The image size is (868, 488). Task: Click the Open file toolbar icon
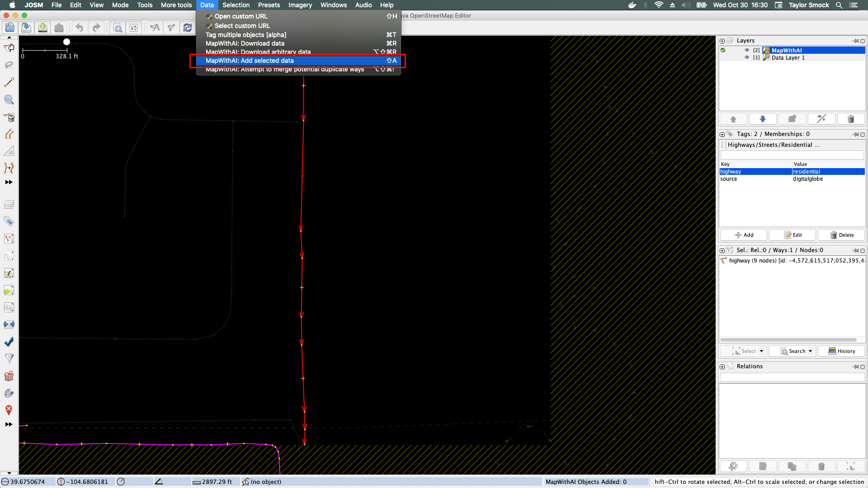(x=10, y=28)
